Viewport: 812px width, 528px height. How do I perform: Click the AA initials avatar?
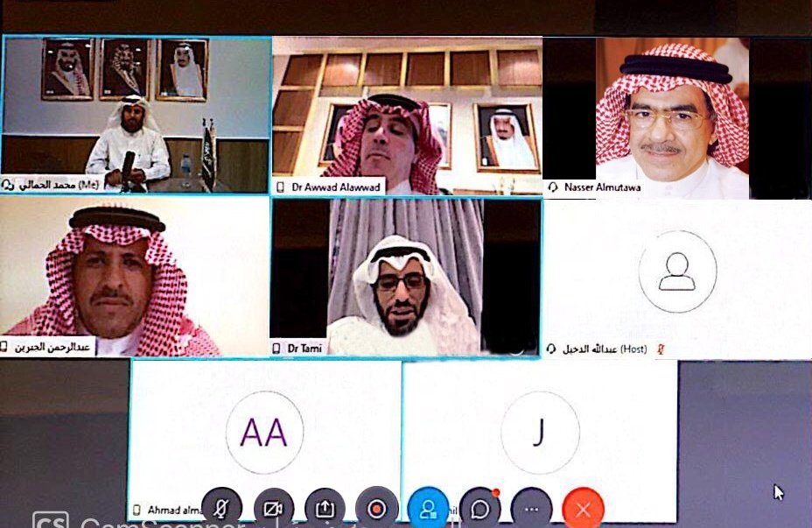pos(264,433)
